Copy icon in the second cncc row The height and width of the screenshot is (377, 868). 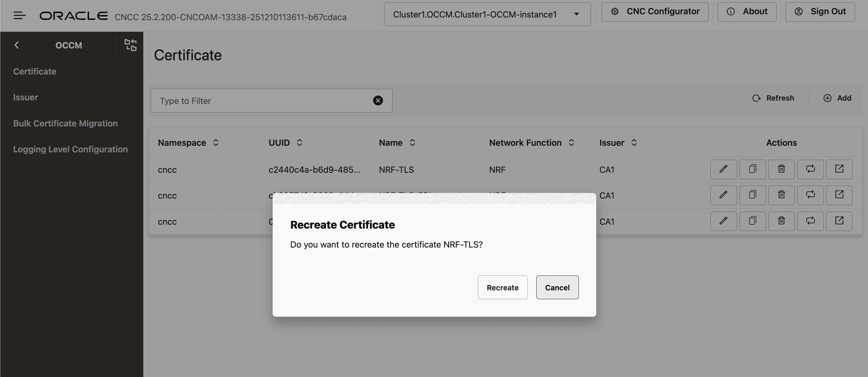[752, 195]
